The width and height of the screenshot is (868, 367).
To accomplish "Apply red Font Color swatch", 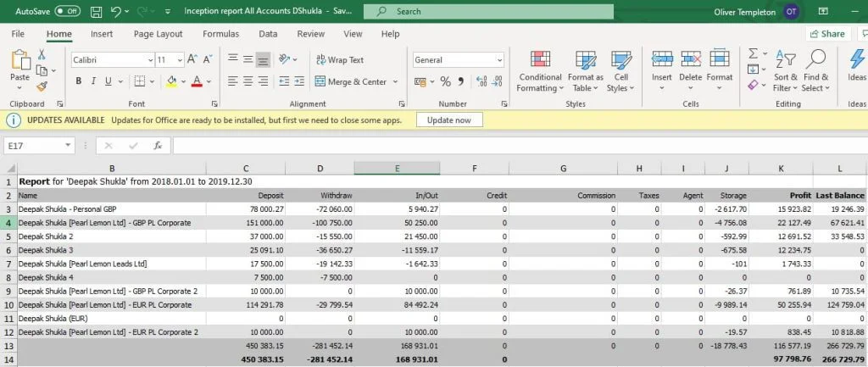I will point(197,82).
